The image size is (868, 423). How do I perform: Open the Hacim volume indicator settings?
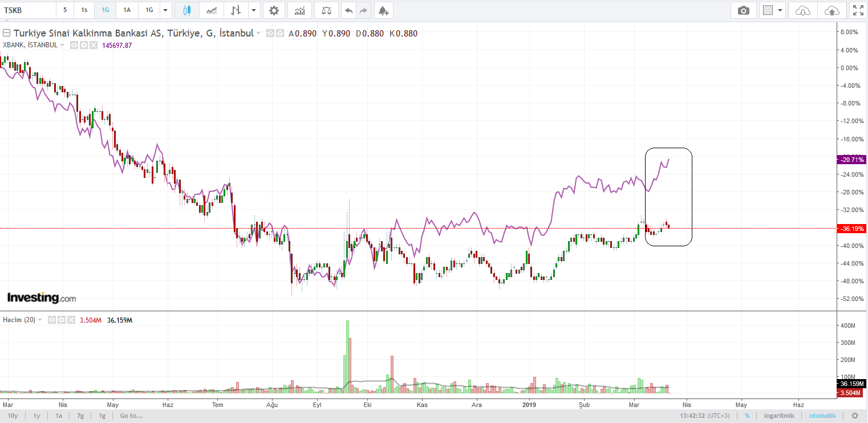pyautogui.click(x=61, y=320)
